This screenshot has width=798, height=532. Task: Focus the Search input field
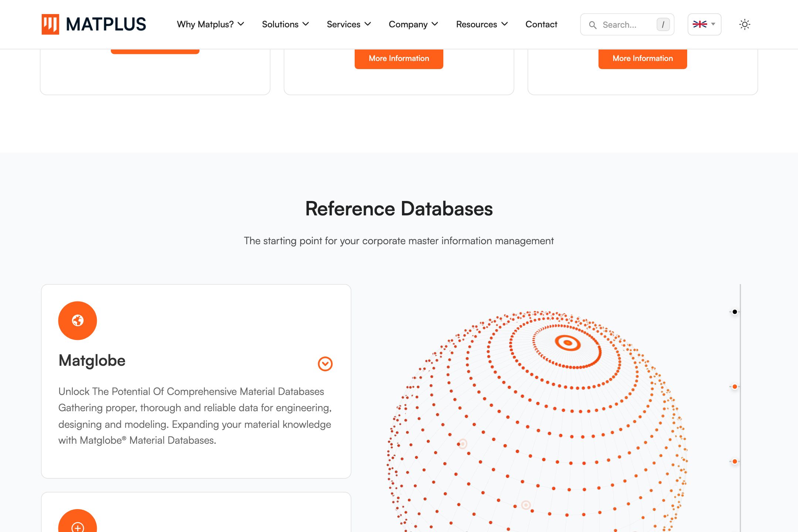627,24
